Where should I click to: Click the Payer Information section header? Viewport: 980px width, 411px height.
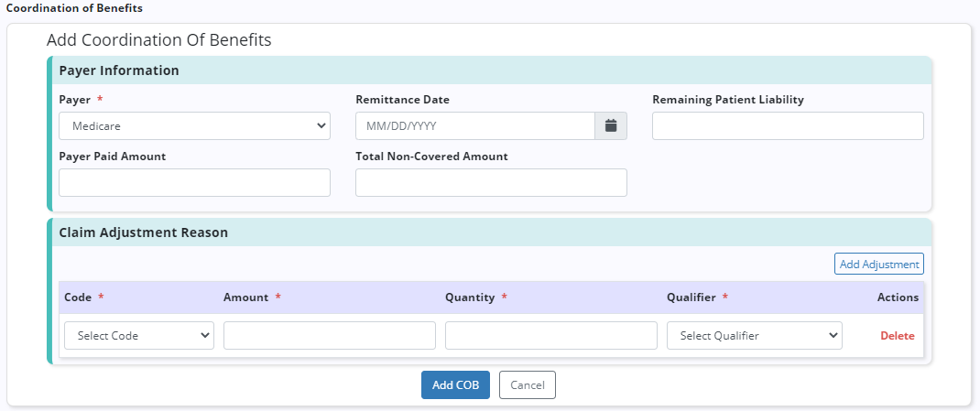119,70
